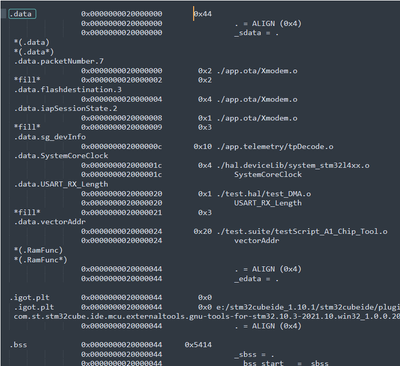Click the system_stm32l4xx.o file path

293,165
